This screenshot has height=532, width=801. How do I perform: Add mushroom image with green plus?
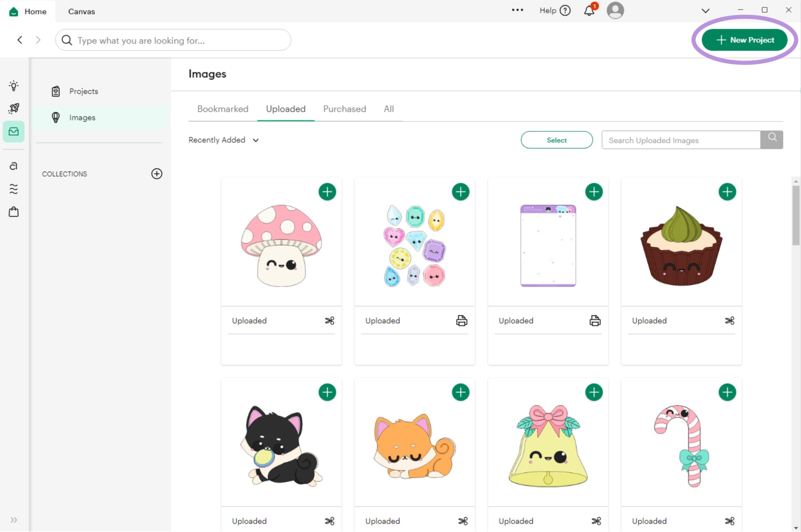[327, 192]
